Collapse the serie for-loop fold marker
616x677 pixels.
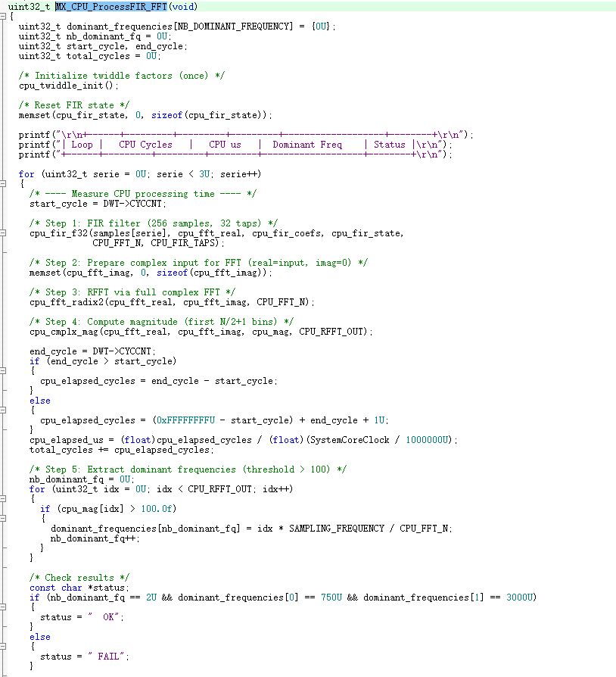[x=2, y=183]
